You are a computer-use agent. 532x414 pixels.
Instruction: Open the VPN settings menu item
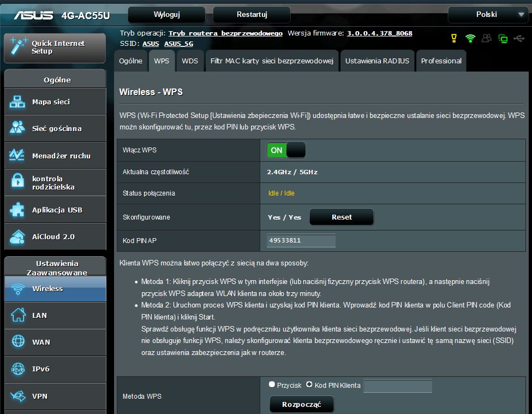coord(55,397)
